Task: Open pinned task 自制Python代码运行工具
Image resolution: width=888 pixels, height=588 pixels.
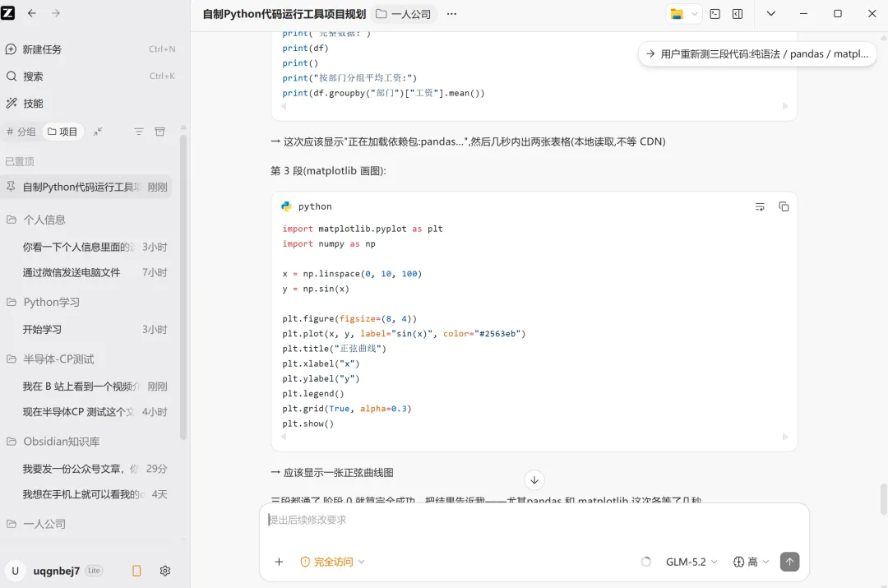Action: [x=86, y=187]
